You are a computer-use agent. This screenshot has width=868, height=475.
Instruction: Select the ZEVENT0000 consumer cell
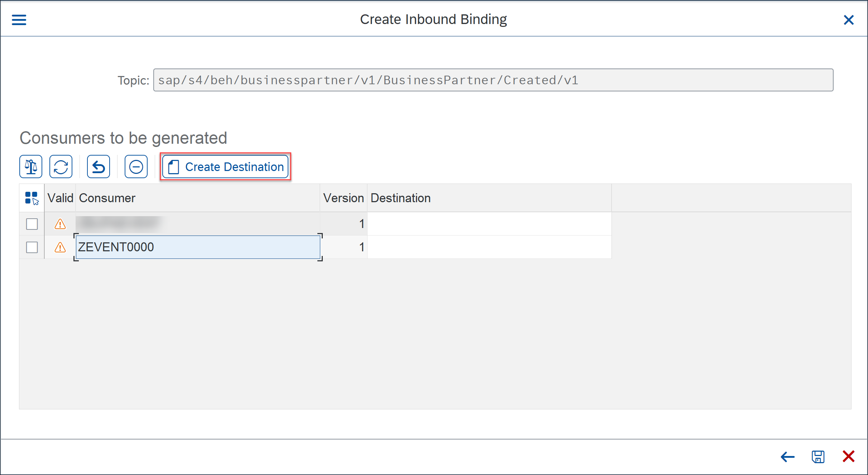(198, 247)
